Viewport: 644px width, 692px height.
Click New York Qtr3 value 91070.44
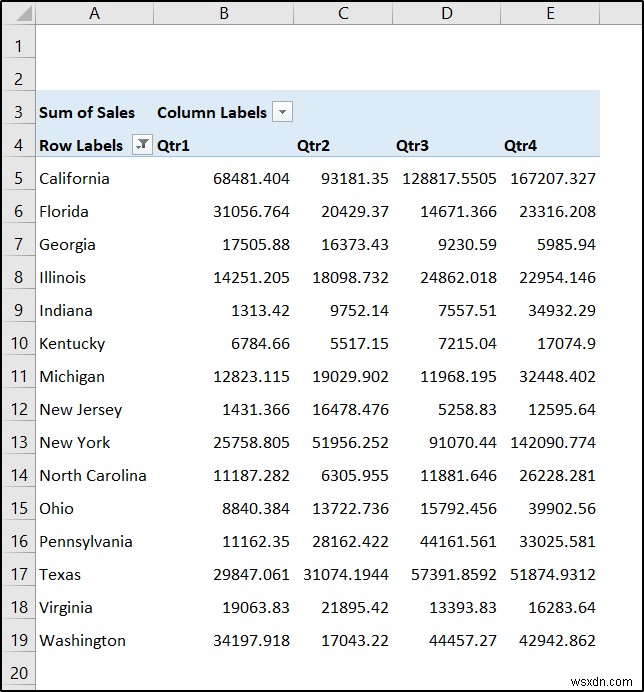(x=459, y=442)
